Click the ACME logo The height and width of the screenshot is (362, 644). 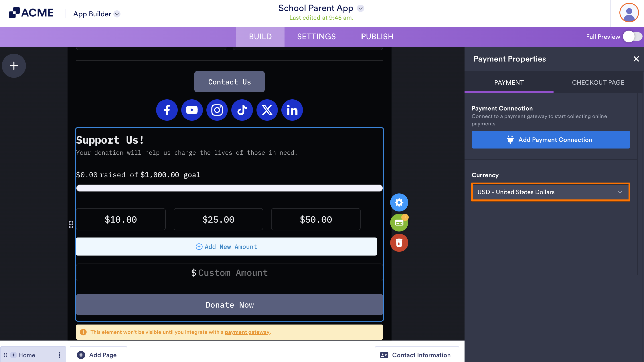31,13
